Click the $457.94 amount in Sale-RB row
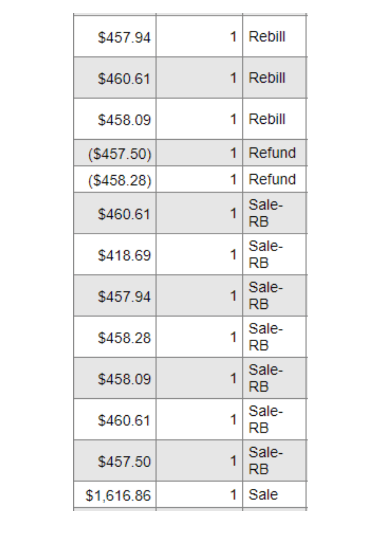Viewport: 392px width, 545px height. [x=124, y=297]
